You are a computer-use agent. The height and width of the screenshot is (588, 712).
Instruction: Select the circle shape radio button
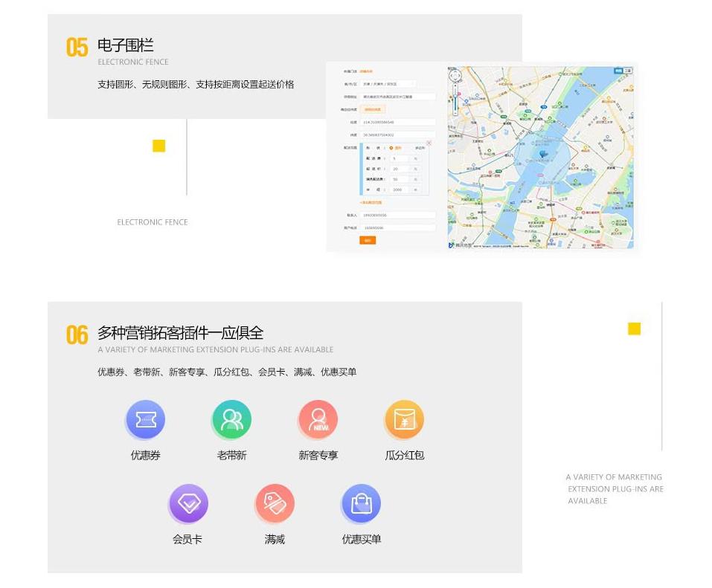point(391,148)
